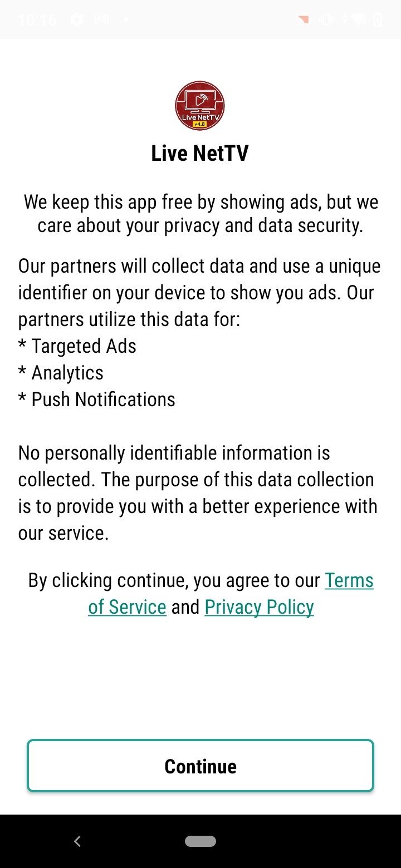Tap the home gesture pill

(200, 841)
